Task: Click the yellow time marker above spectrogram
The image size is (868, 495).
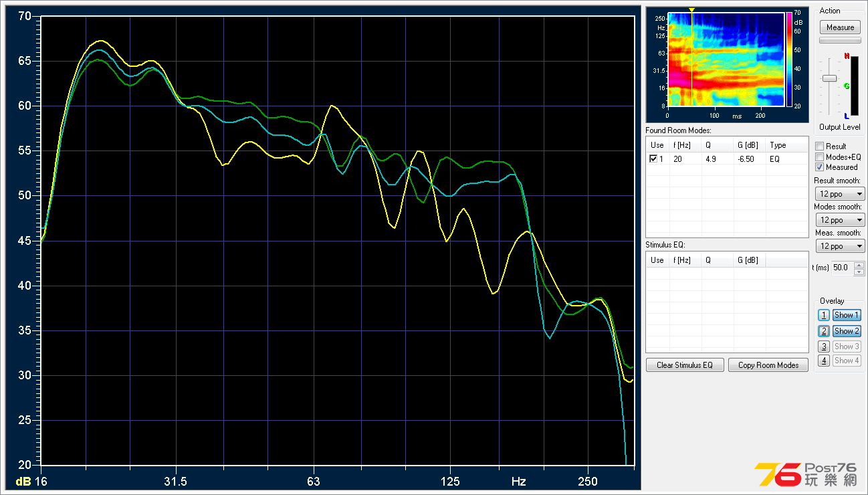Action: click(x=692, y=9)
